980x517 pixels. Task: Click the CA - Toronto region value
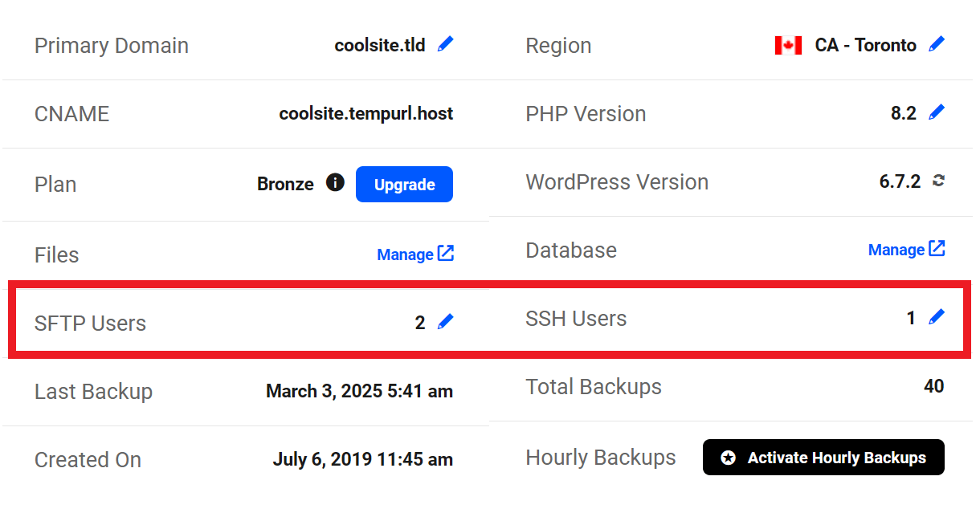click(x=865, y=45)
